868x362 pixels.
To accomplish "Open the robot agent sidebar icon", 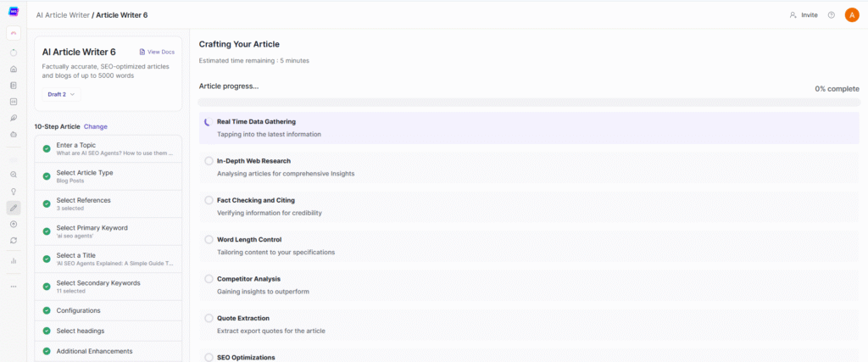I will [x=14, y=135].
